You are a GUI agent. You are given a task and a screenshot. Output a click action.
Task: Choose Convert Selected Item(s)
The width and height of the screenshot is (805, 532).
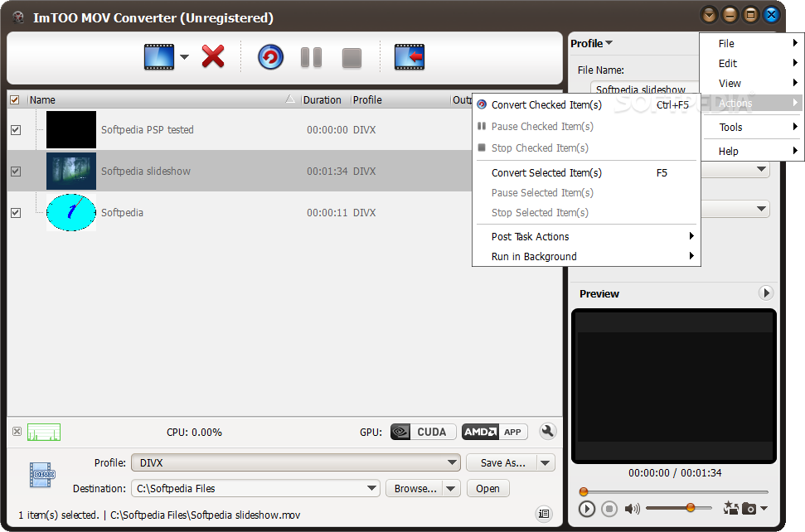click(x=586, y=173)
